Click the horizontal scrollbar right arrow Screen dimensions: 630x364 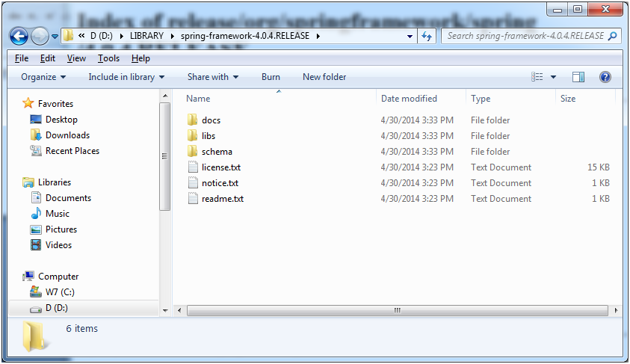[616, 310]
